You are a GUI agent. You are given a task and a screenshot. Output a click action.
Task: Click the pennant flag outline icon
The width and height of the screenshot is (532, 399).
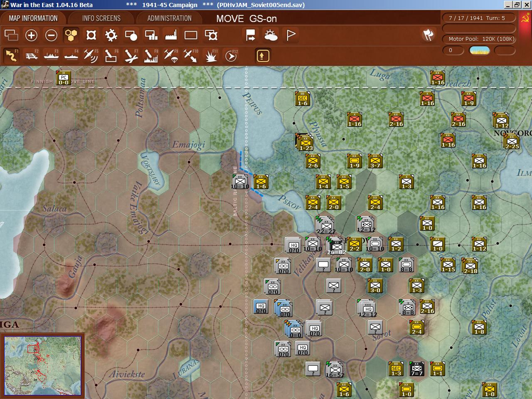pyautogui.click(x=291, y=35)
